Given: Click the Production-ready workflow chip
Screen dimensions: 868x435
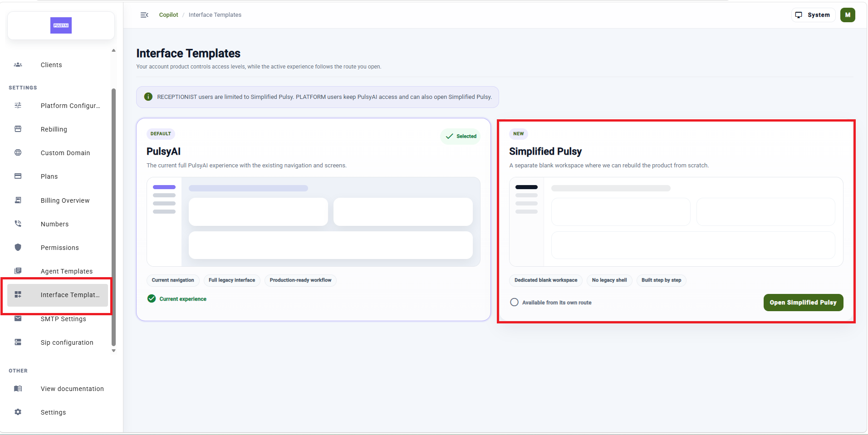Looking at the screenshot, I should 300,280.
